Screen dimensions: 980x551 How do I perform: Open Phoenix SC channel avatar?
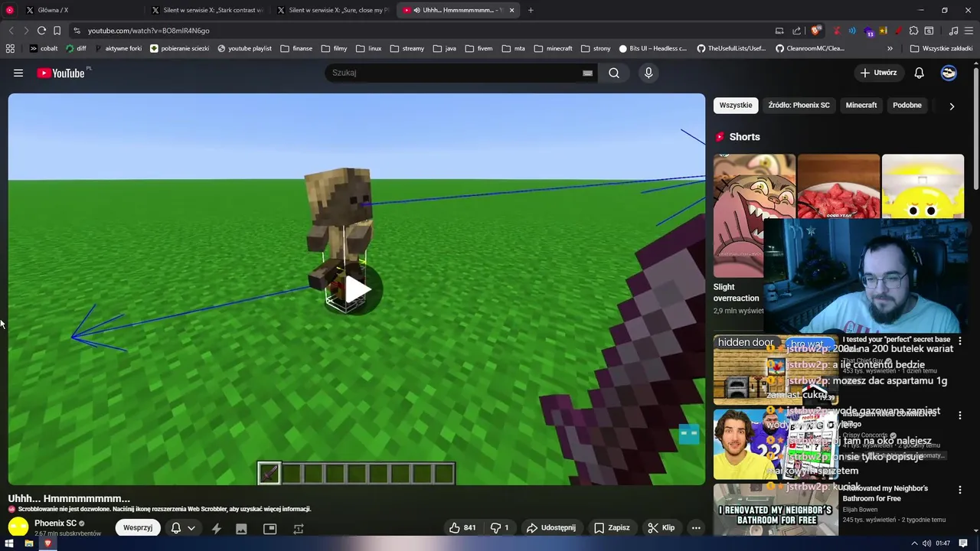(18, 527)
